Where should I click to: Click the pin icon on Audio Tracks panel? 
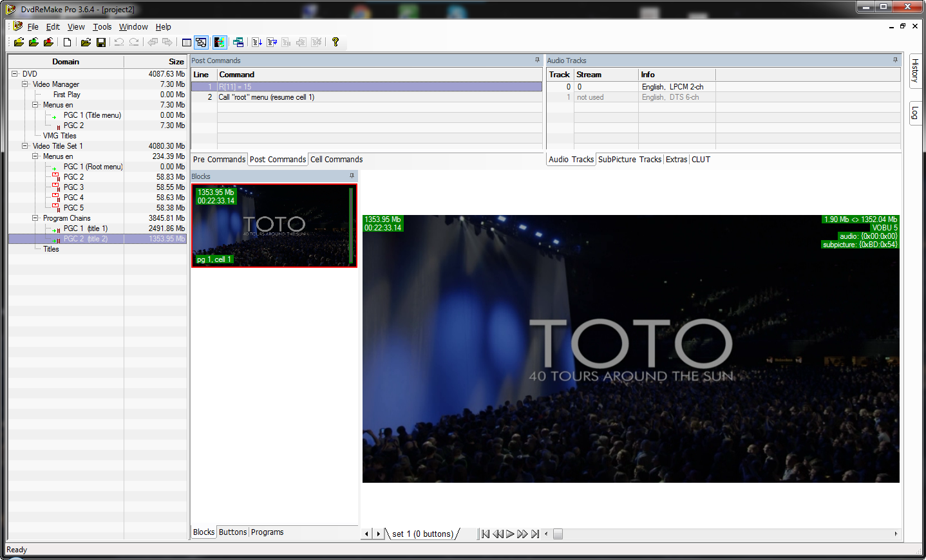pos(895,60)
